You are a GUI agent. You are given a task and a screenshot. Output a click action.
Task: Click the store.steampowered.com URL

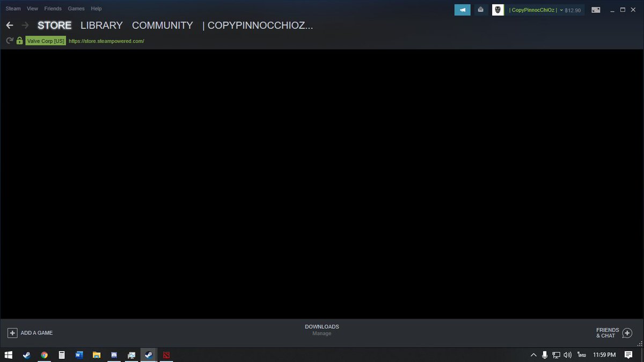(106, 41)
